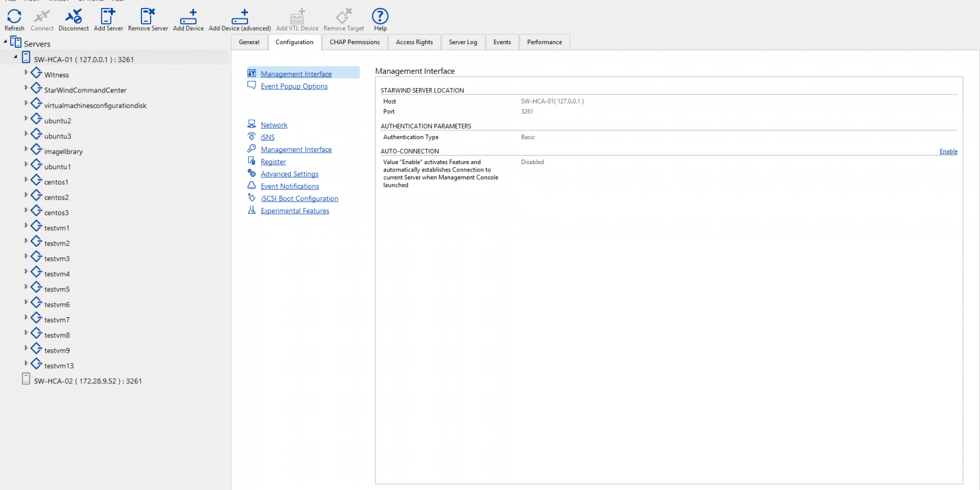Select the testvm3 tree item
This screenshot has width=980, height=490.
tap(57, 258)
